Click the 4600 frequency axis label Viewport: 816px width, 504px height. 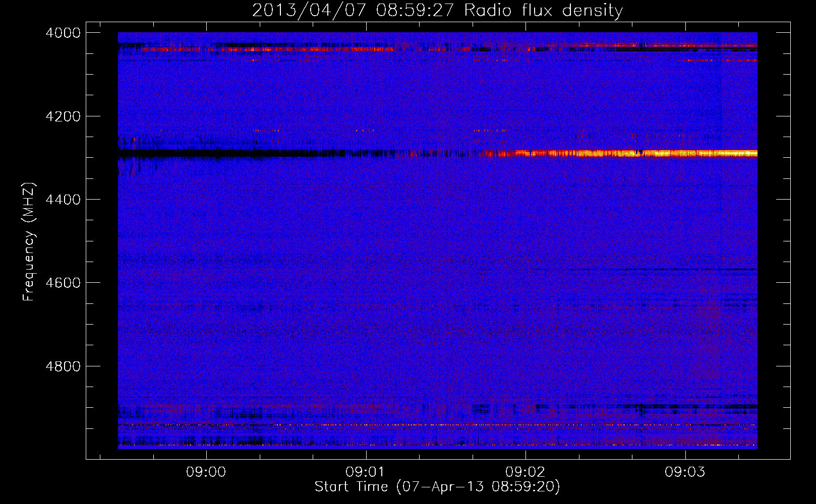(63, 283)
